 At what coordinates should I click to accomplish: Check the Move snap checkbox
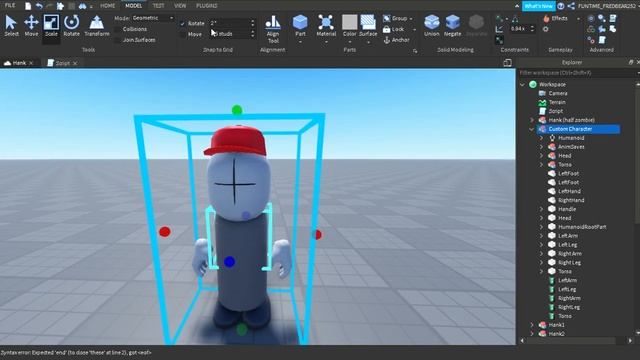click(182, 34)
